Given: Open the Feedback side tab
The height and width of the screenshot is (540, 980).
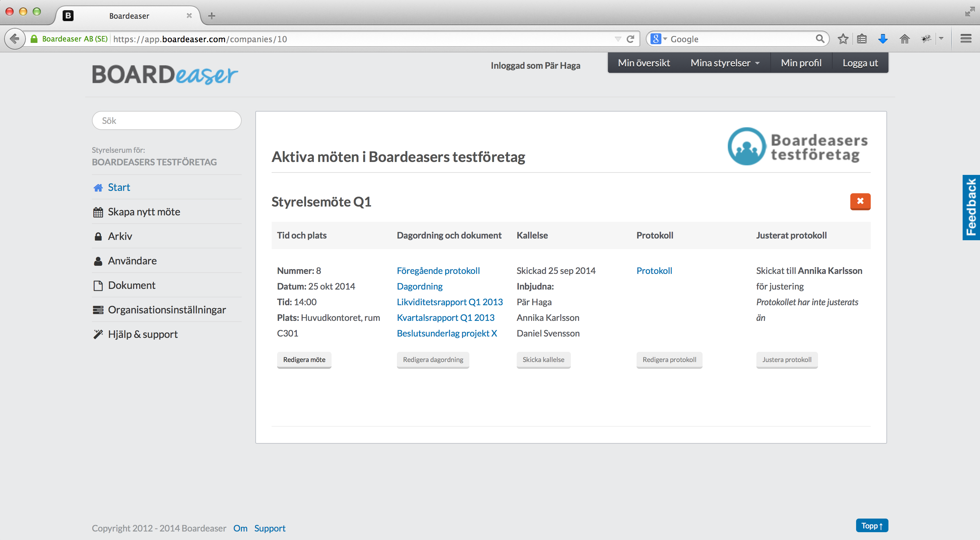Looking at the screenshot, I should tap(971, 207).
